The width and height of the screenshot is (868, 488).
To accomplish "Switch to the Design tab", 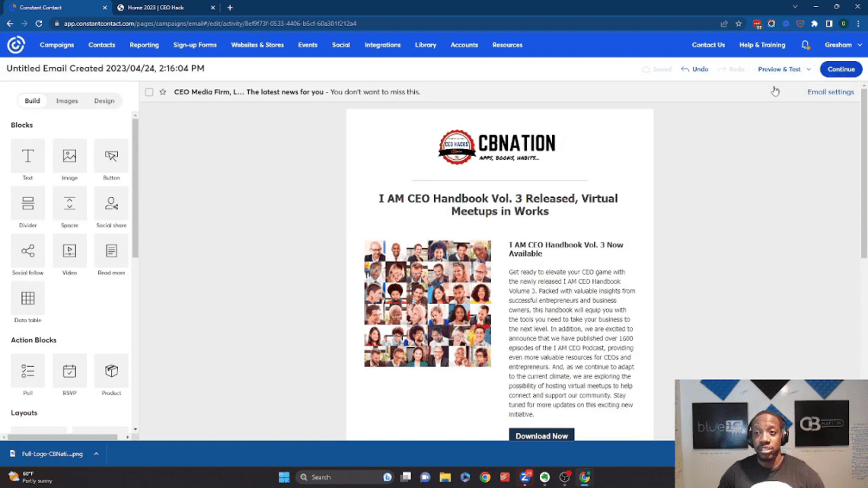I will point(104,100).
